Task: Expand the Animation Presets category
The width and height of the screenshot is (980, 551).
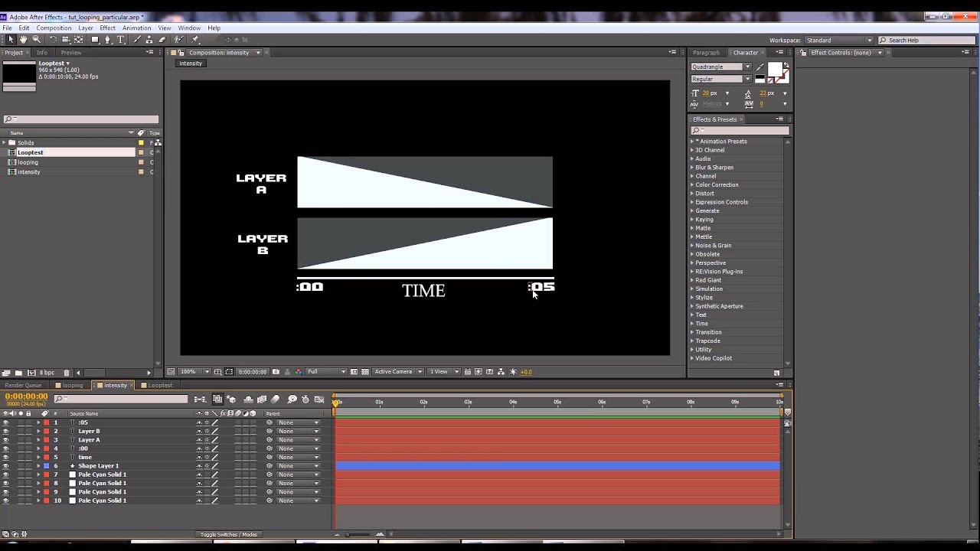Action: (692, 142)
